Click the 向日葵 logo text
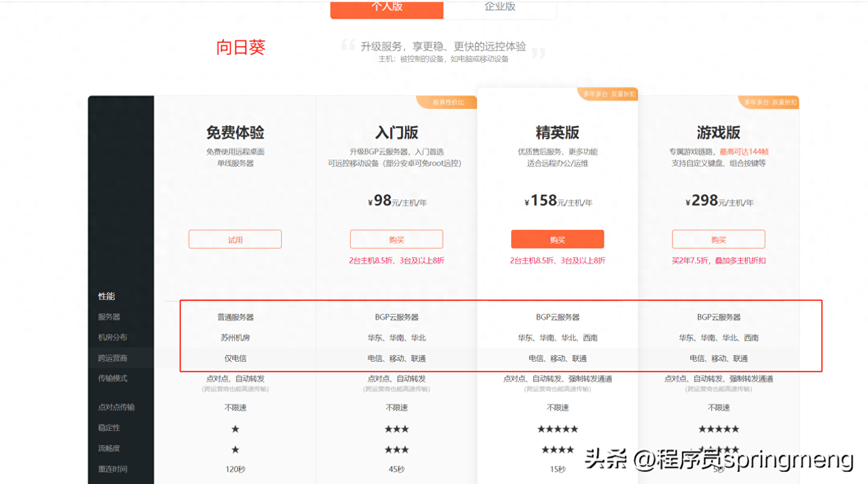Viewport: 868px width, 484px height. (x=241, y=47)
